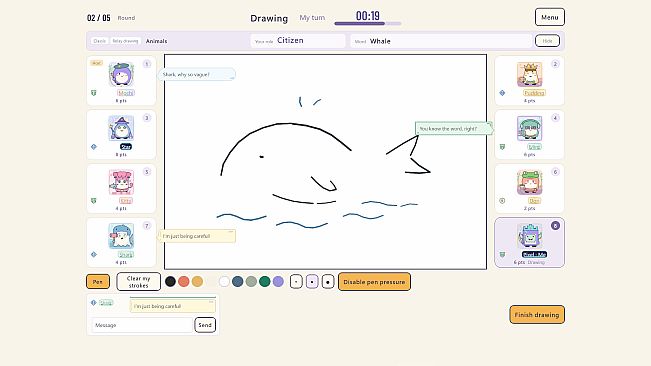
Task: Click the frog-hat player 6 avatar
Action: (529, 182)
